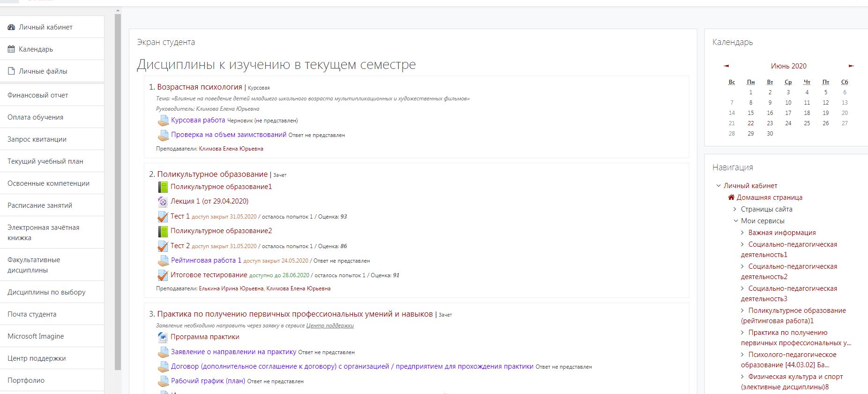The width and height of the screenshot is (868, 394).
Task: Open Домашняя страница in navigation
Action: 770,197
